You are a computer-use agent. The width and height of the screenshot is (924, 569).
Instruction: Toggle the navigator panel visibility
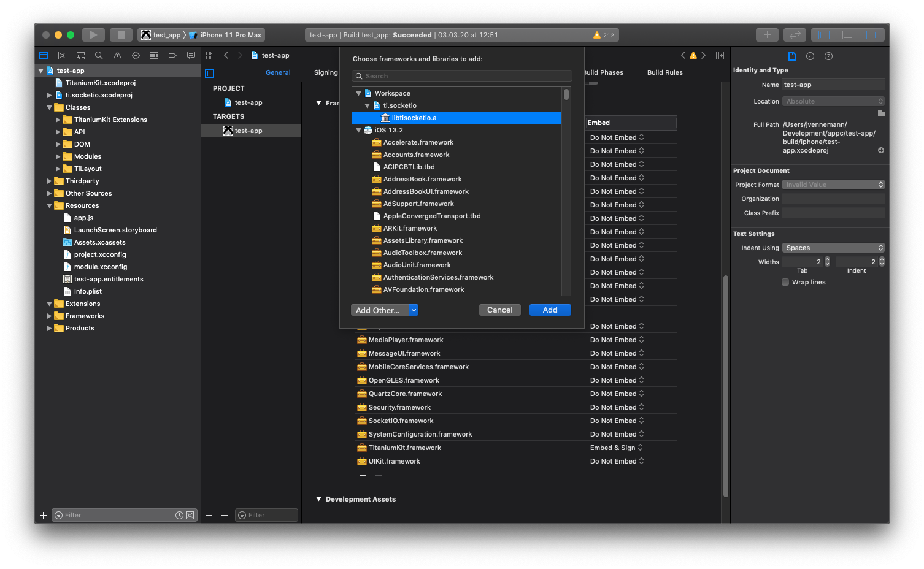point(824,35)
